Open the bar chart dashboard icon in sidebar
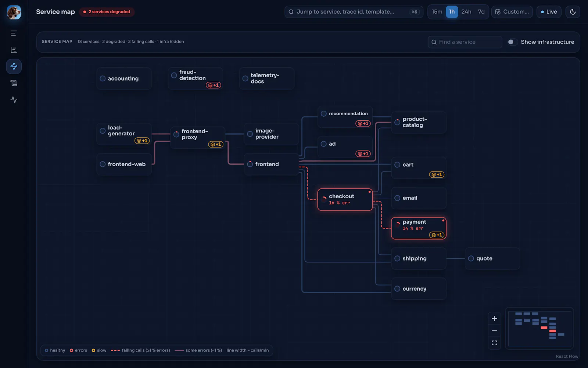588x368 pixels. tap(14, 50)
